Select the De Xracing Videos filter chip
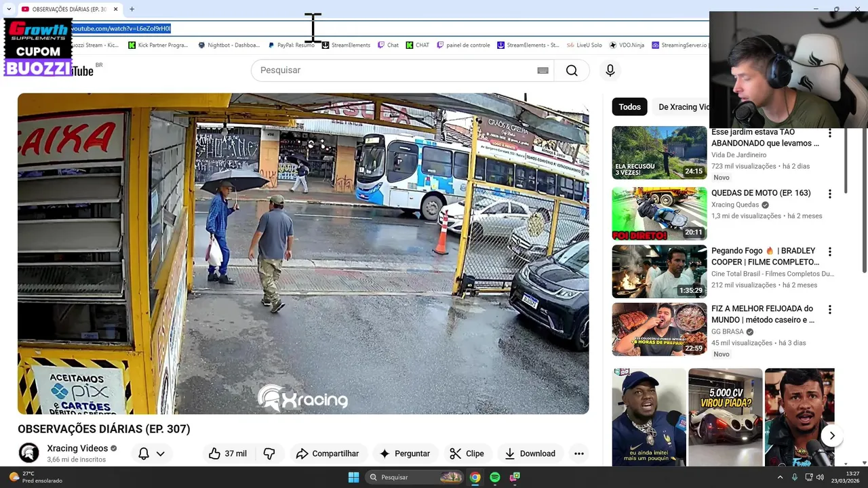 pos(682,107)
